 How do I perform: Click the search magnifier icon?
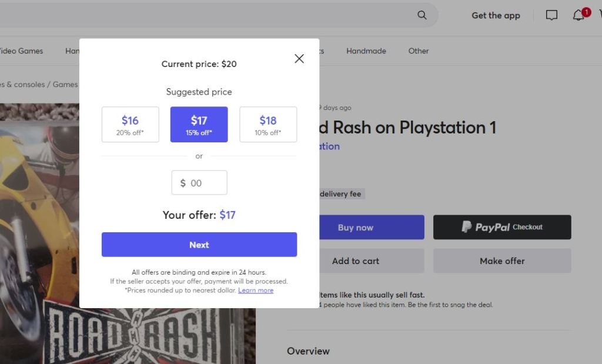pyautogui.click(x=422, y=15)
